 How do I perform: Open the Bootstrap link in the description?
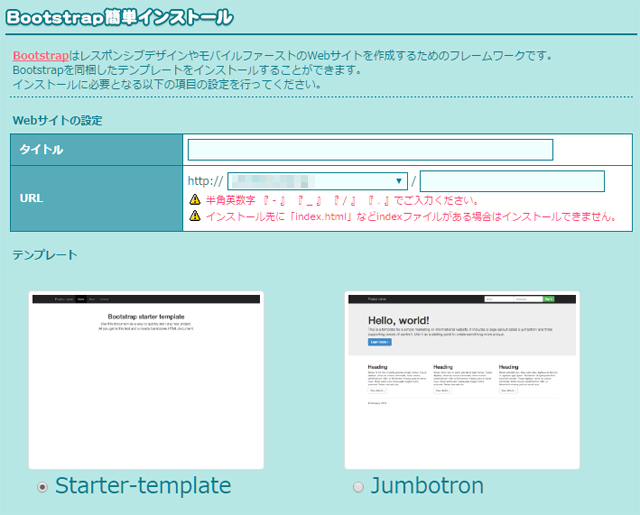(x=40, y=56)
